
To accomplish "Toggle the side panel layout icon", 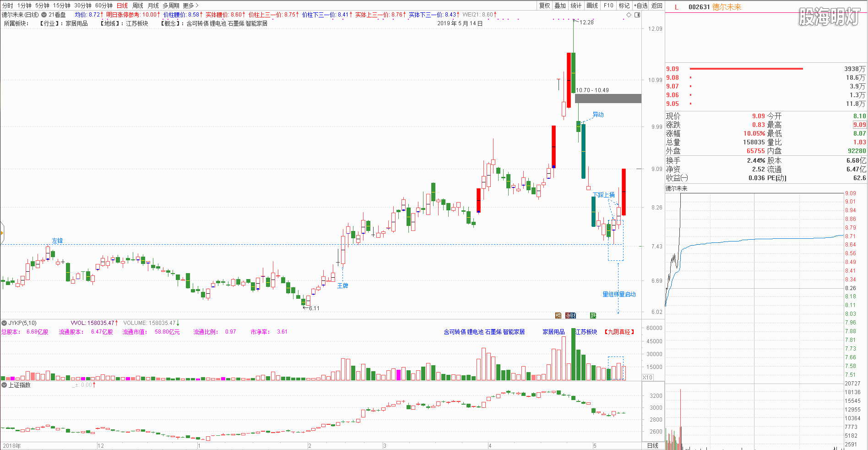I will coord(637,15).
